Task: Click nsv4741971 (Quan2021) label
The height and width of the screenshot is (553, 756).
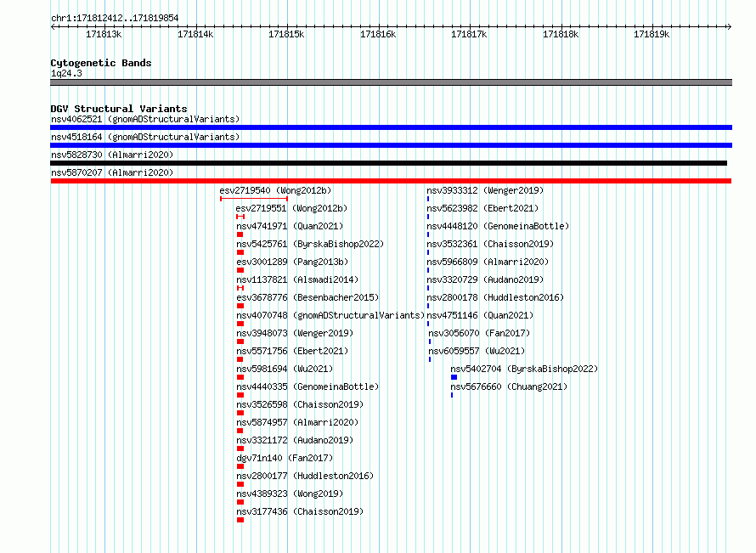Action: pos(290,226)
